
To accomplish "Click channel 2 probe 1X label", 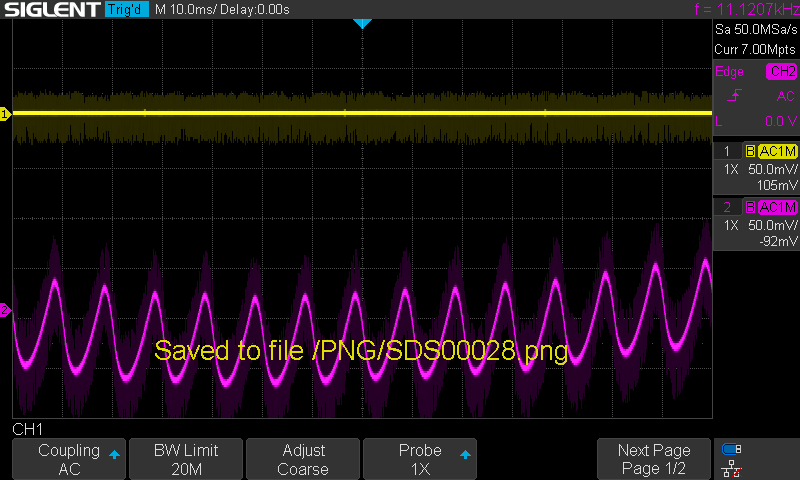I will coord(731,225).
